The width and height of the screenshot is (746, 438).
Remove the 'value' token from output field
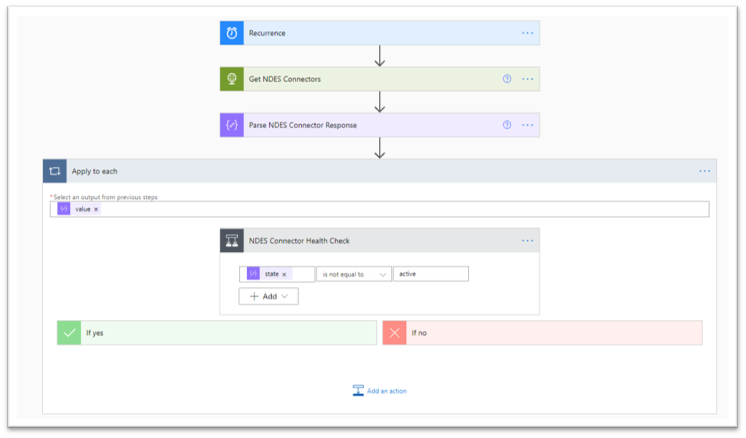[x=96, y=210]
